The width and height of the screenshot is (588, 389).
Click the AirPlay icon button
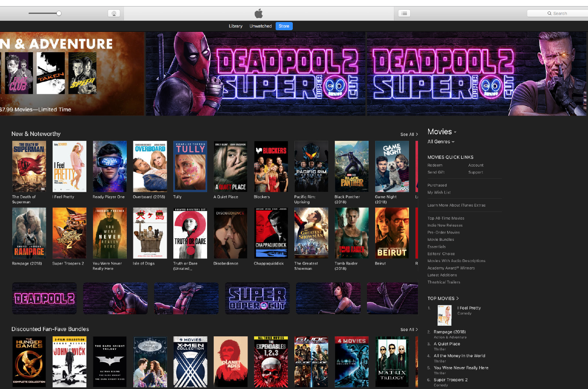click(114, 13)
